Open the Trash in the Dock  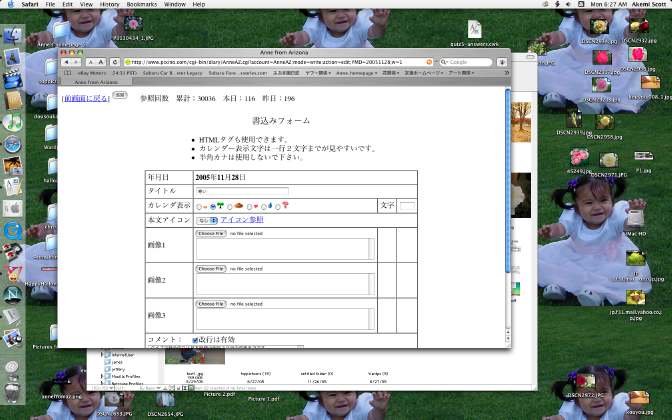(x=12, y=392)
